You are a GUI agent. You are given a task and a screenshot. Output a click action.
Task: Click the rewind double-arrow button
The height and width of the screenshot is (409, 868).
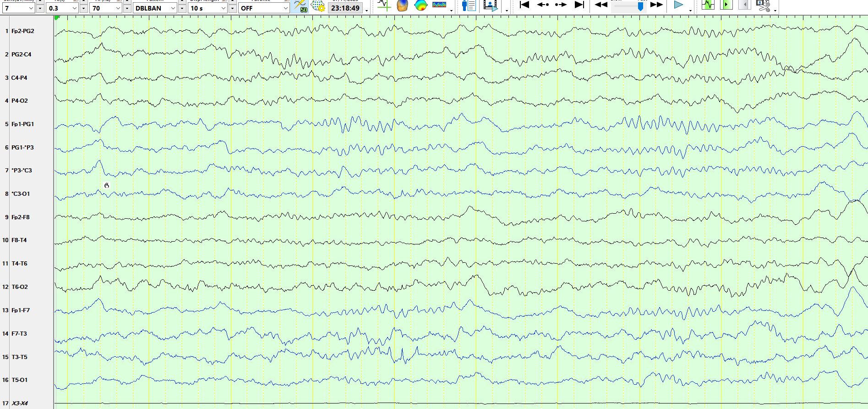(x=601, y=5)
